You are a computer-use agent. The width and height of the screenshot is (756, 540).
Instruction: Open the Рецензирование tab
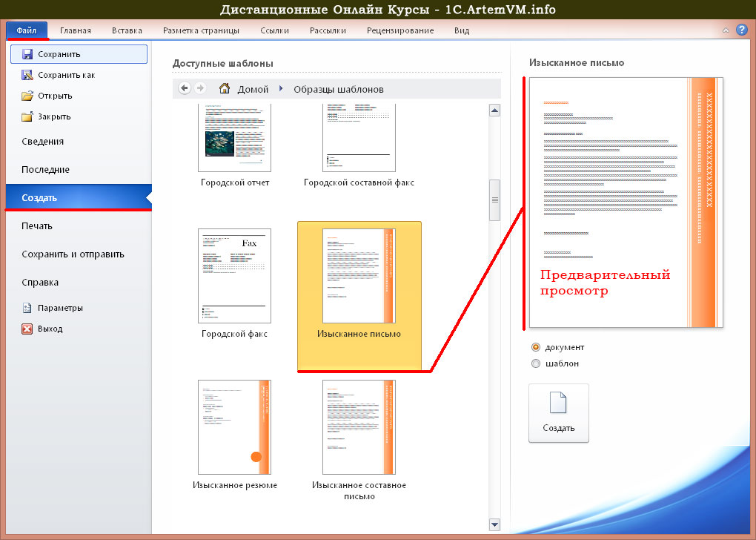click(400, 30)
